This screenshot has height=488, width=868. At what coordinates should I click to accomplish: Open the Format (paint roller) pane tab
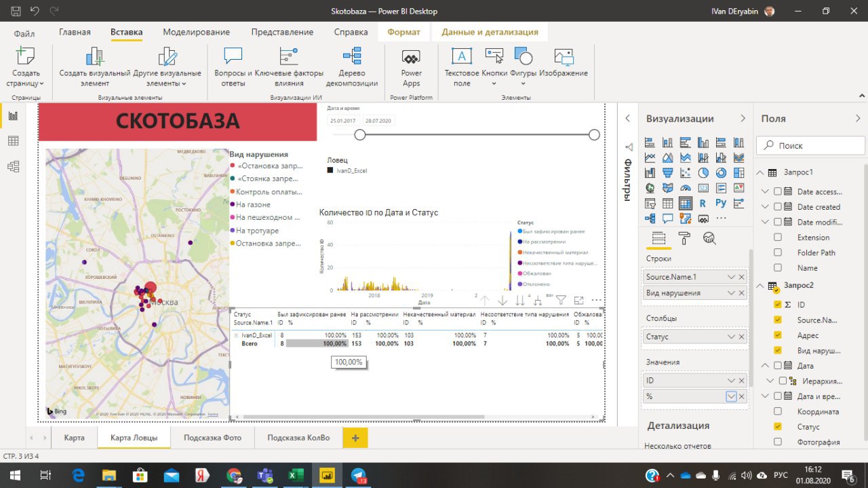pyautogui.click(x=684, y=238)
